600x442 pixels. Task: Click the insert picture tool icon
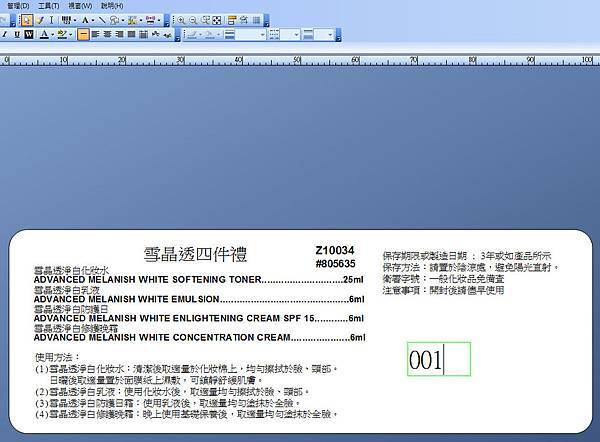[132, 20]
